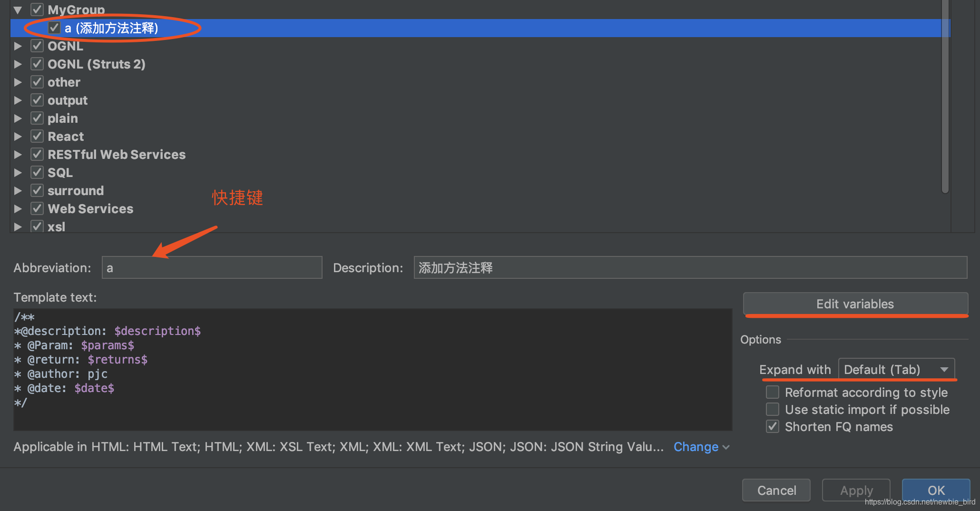The height and width of the screenshot is (511, 980).
Task: Open the Expand with dropdown
Action: pyautogui.click(x=896, y=370)
